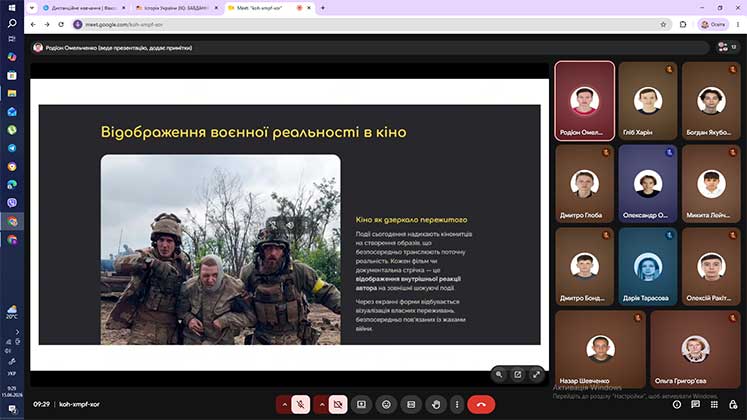Screen dimensions: 747x420
Task: Click the Кіно як дзеркало пережитого heading
Action: (x=412, y=220)
